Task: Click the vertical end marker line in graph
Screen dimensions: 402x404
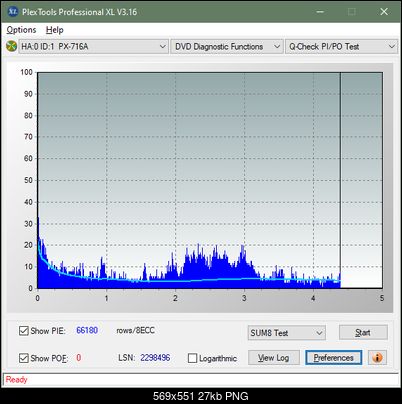Action: point(340,180)
